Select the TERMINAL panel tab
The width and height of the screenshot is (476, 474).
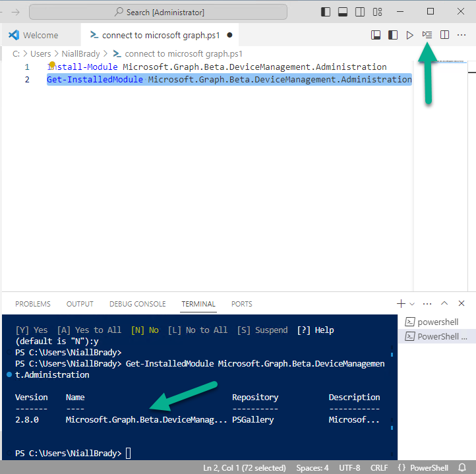[x=198, y=304]
